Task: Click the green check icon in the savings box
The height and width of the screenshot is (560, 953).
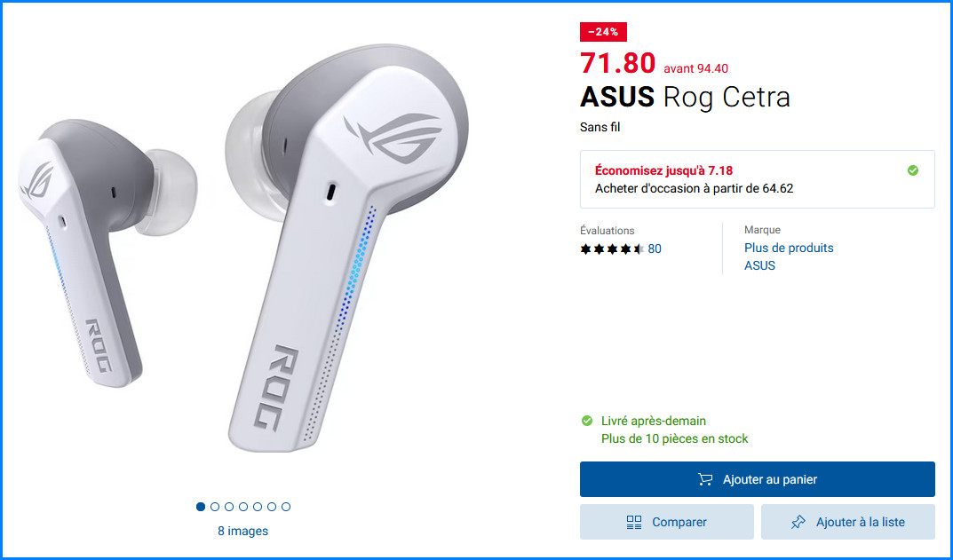Action: [x=913, y=170]
